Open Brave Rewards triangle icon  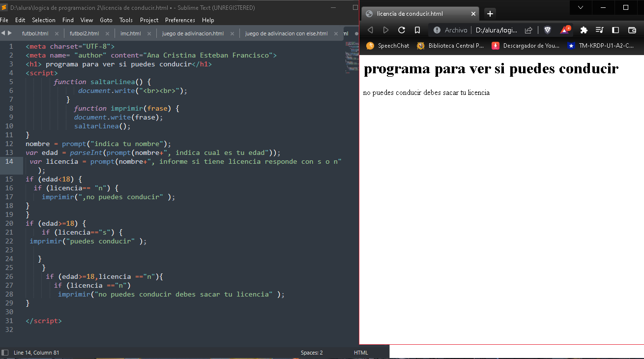tap(565, 30)
